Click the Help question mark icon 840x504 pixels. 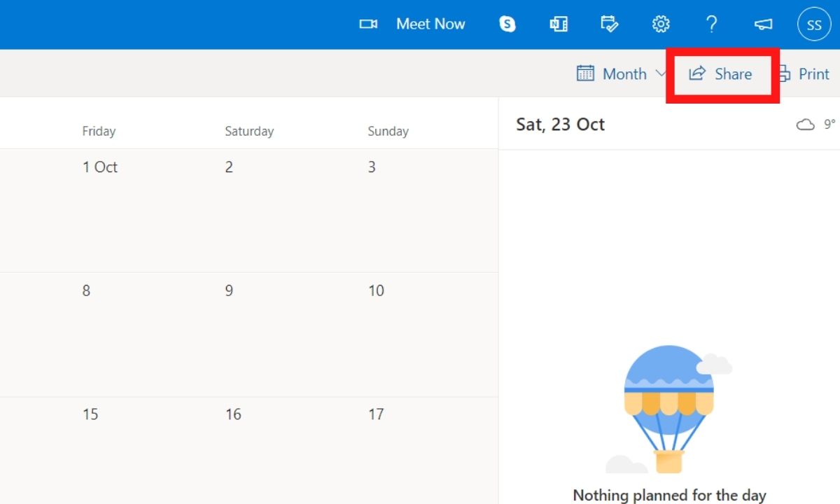tap(711, 24)
